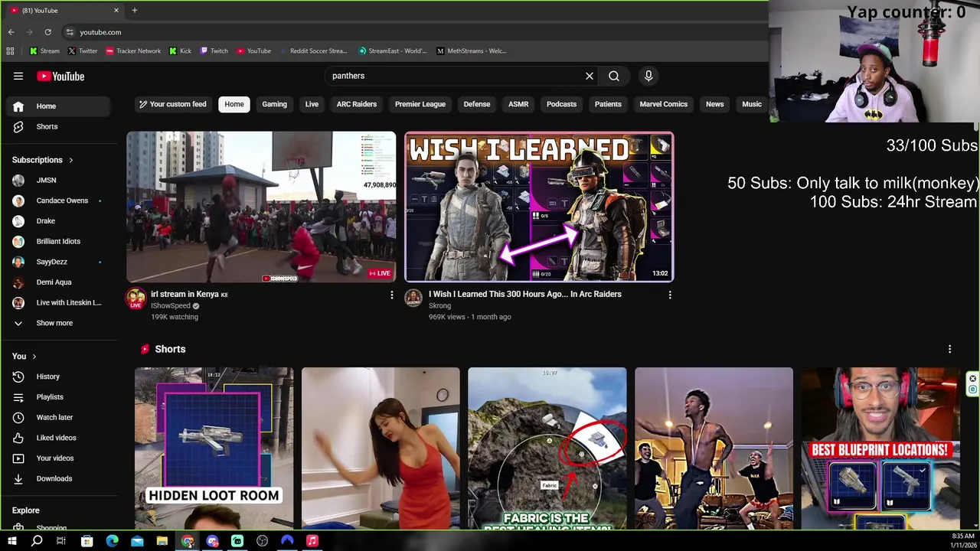Start voice search with microphone icon
This screenshot has width=980, height=551.
pyautogui.click(x=648, y=76)
